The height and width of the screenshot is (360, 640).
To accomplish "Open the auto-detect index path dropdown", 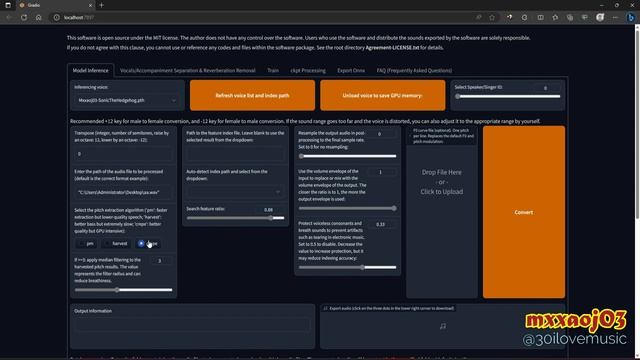I will pos(235,192).
